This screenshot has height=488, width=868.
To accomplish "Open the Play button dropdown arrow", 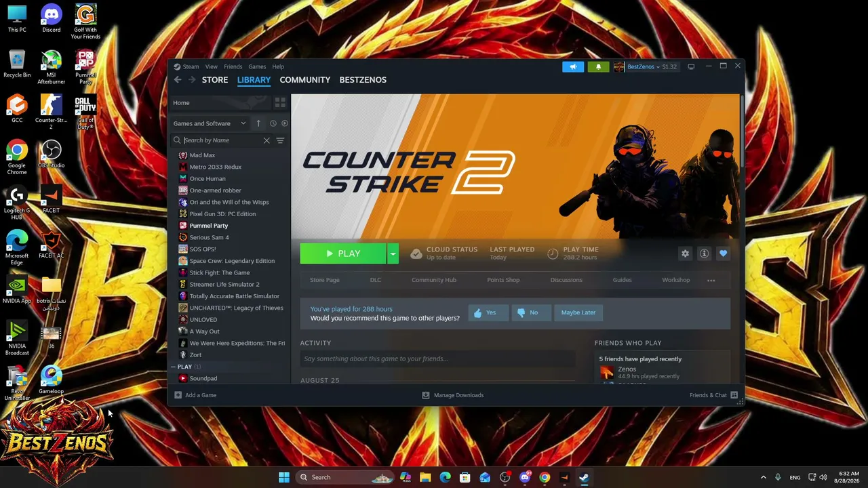I will pos(392,253).
